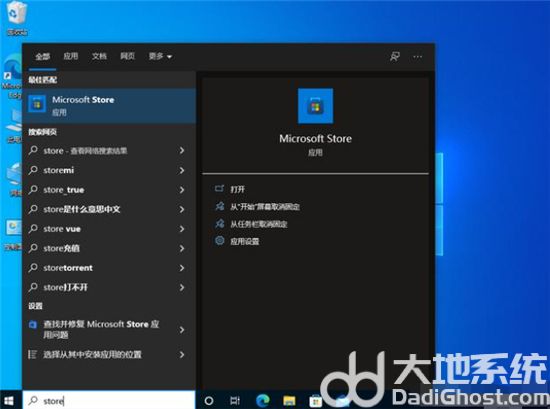Open the Microsoft Store best match result

[109, 105]
